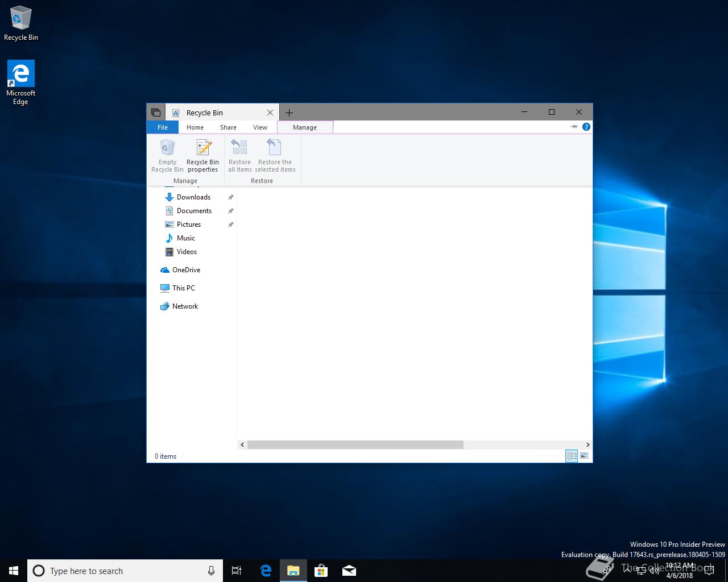Image resolution: width=728 pixels, height=582 pixels.
Task: Click Empty Recycle Bin
Action: click(167, 156)
